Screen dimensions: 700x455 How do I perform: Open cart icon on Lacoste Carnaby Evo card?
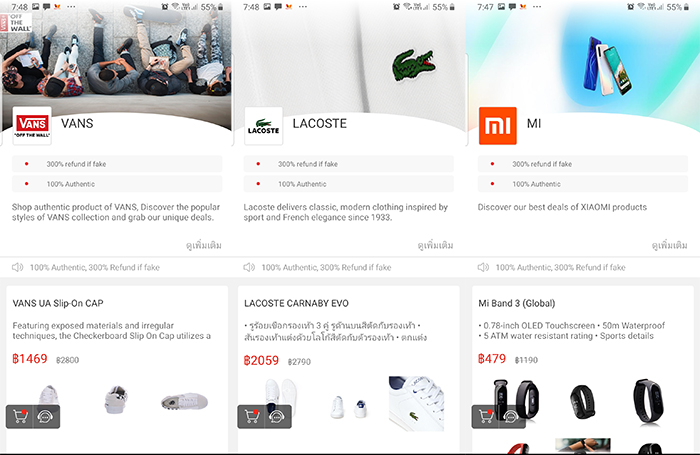click(252, 417)
